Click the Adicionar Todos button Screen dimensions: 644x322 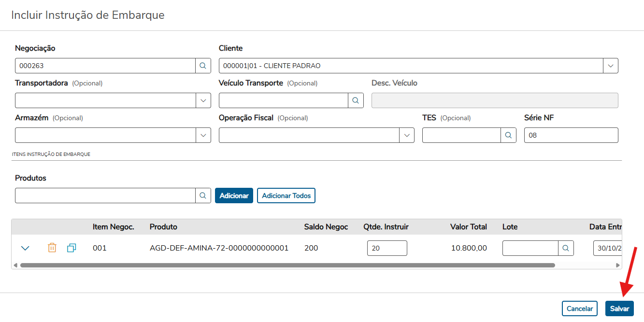[286, 196]
